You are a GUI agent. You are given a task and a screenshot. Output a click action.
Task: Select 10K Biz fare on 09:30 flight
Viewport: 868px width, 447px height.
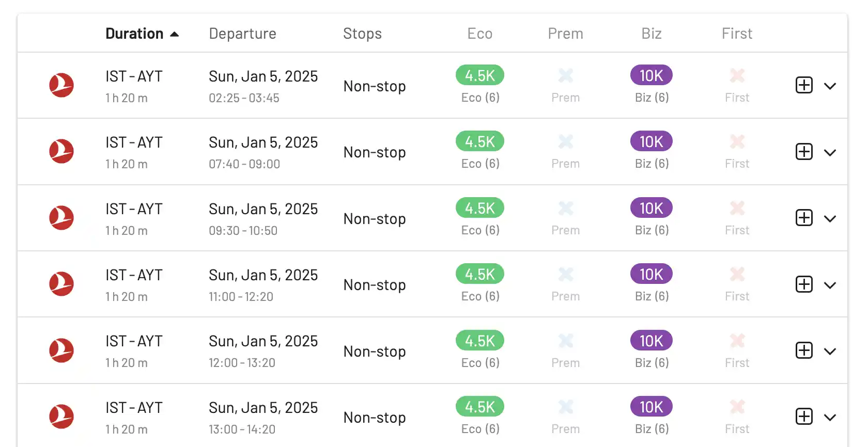652,208
